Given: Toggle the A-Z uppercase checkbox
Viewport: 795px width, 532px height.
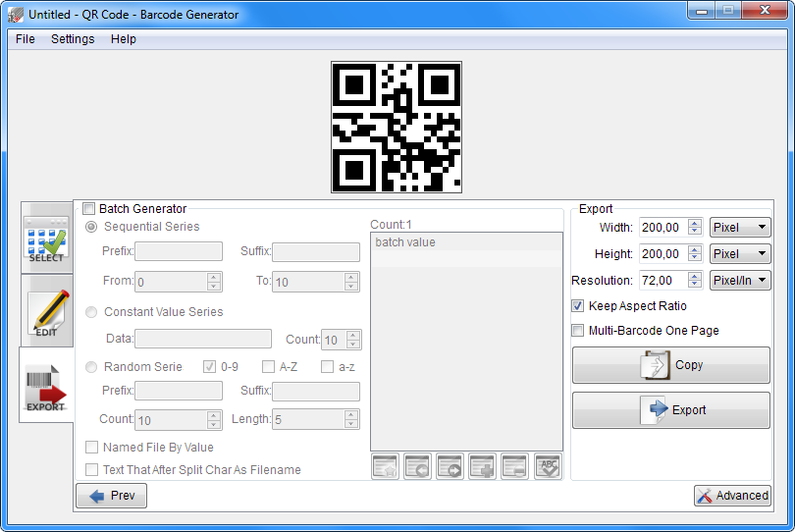Looking at the screenshot, I should (268, 367).
